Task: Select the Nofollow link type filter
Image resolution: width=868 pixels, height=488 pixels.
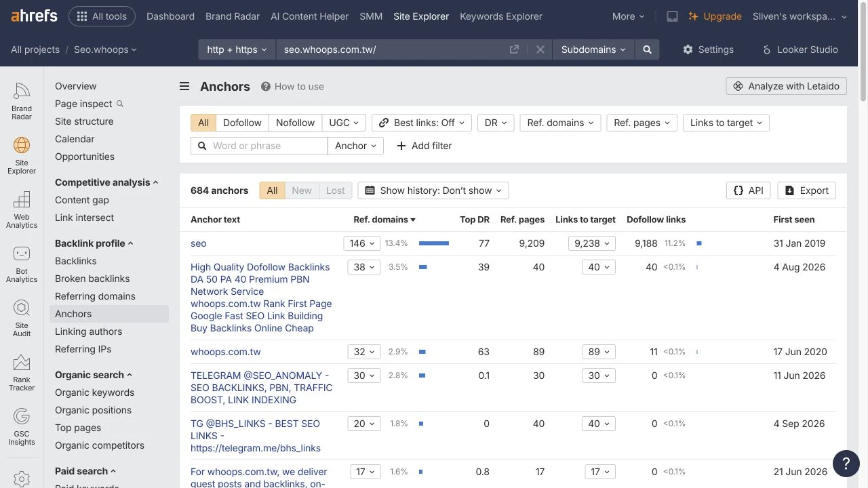Action: 295,123
